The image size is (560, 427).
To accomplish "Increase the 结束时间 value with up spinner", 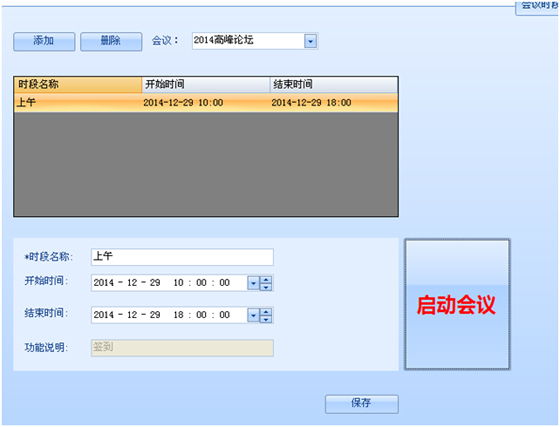I will pyautogui.click(x=266, y=312).
